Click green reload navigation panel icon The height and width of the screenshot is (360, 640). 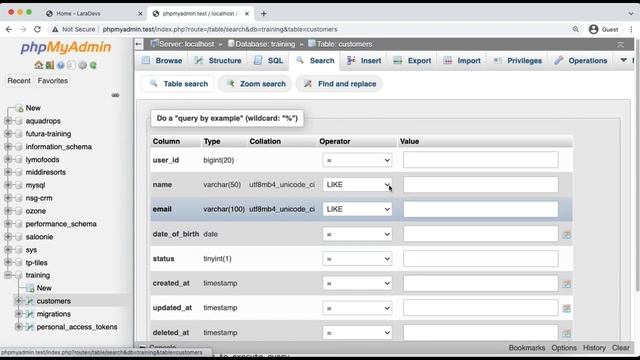pyautogui.click(x=93, y=65)
